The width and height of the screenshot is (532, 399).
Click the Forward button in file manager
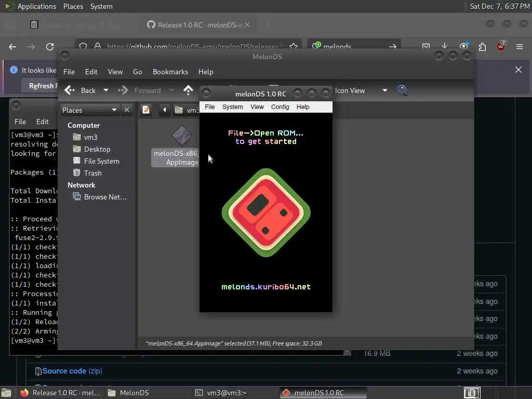click(139, 90)
